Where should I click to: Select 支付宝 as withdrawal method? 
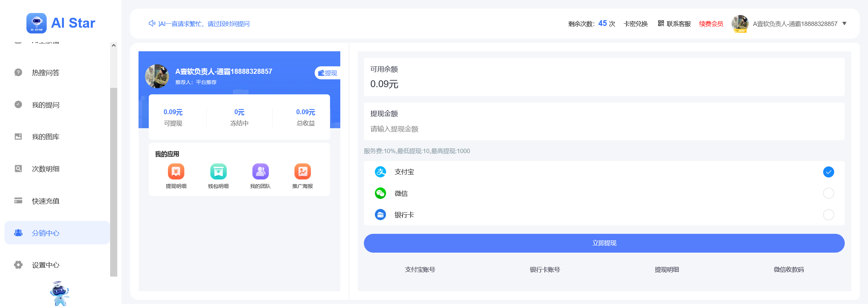point(828,172)
